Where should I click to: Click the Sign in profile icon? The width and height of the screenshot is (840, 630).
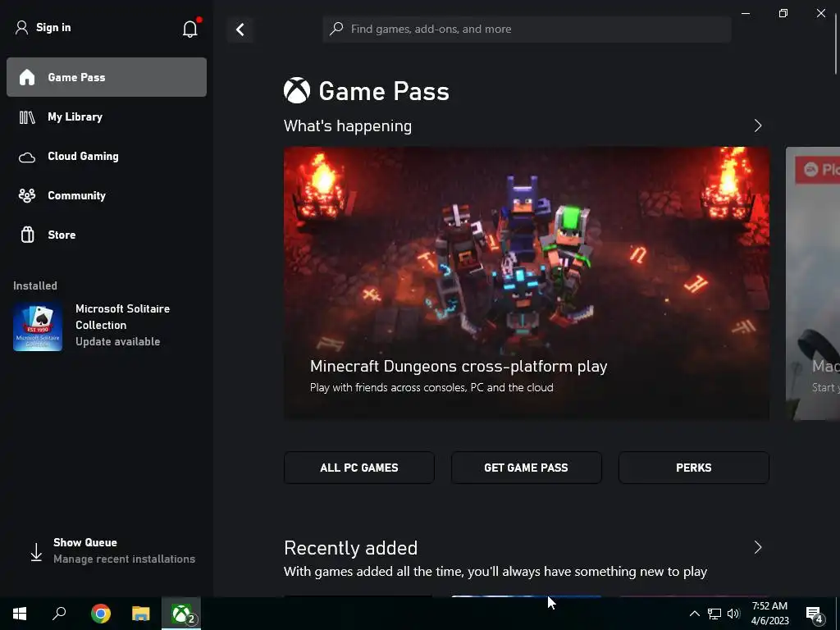21,27
